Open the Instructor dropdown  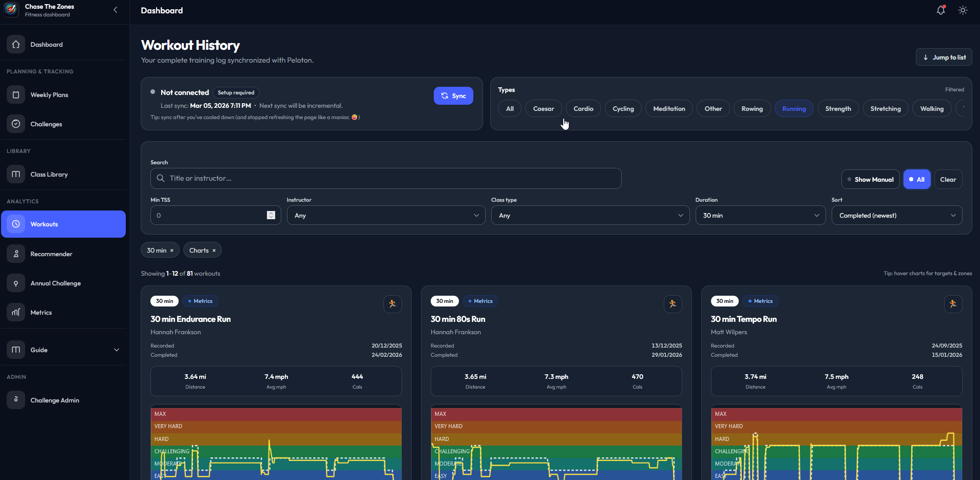tap(386, 216)
